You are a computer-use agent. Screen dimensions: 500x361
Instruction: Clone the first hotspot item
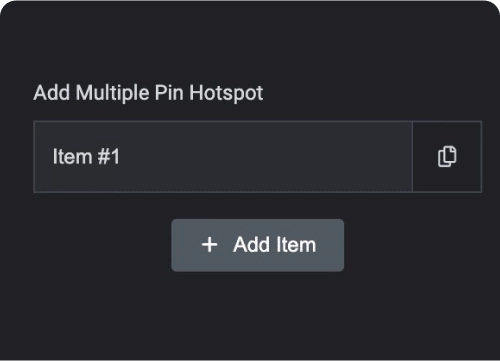click(447, 156)
